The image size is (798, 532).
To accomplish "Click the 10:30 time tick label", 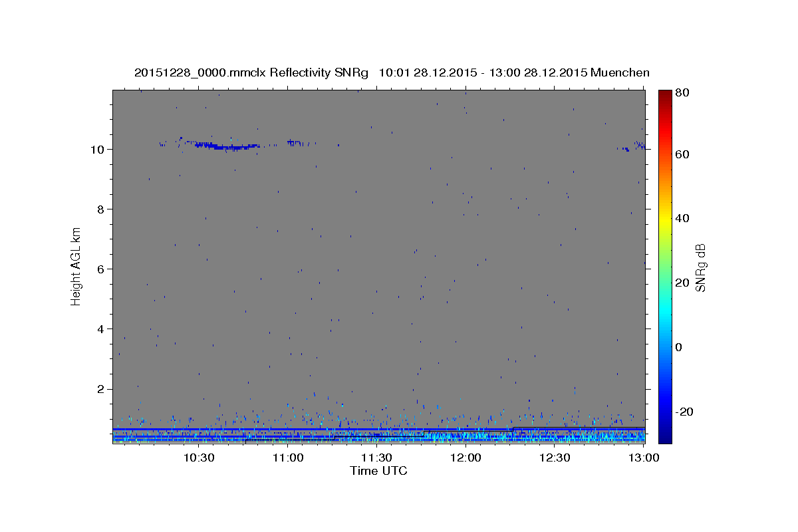I will (198, 458).
